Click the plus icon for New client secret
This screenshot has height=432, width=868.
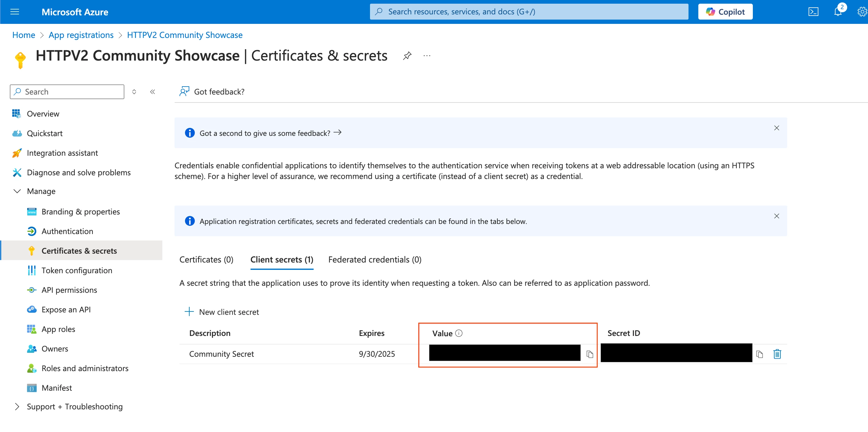189,311
